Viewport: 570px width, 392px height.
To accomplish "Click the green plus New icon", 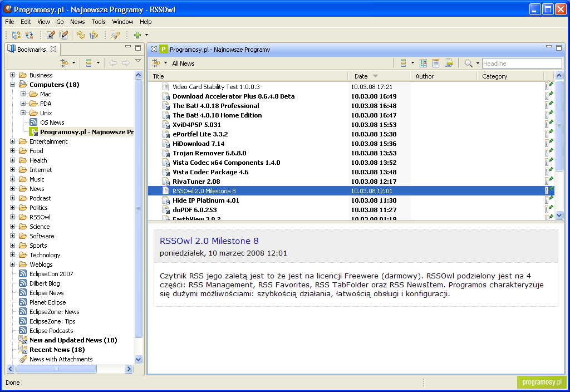I will point(137,35).
